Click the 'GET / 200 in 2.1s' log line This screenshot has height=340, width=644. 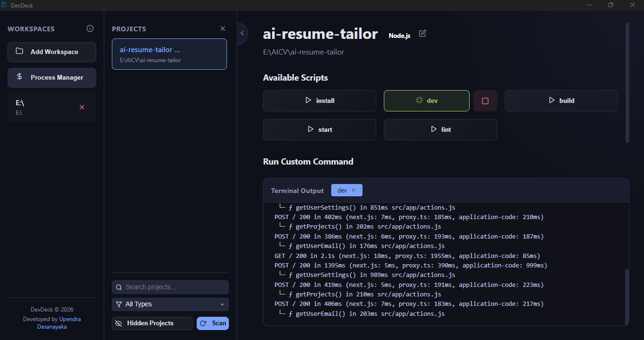click(407, 256)
